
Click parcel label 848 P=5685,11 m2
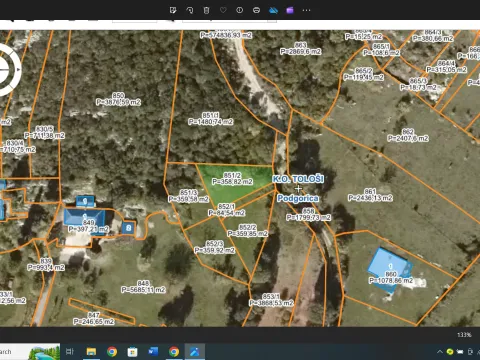pos(143,287)
